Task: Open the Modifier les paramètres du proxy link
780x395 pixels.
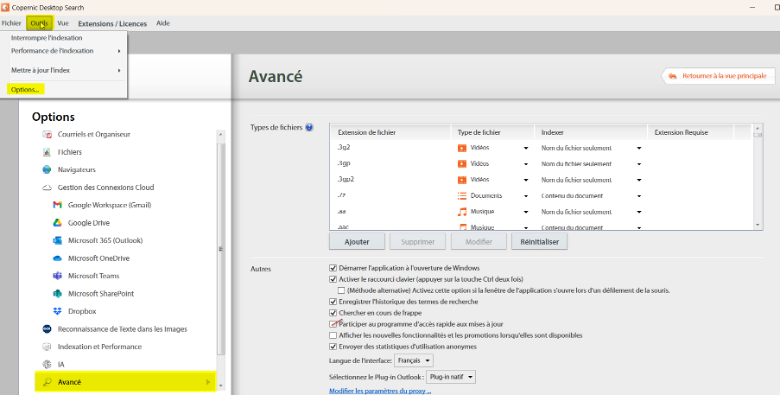Action: pos(380,391)
